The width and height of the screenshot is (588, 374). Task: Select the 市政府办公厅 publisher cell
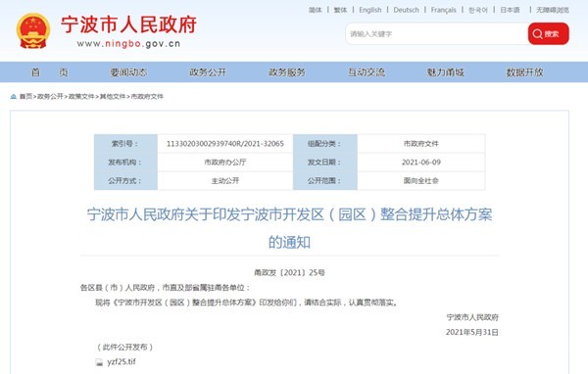click(225, 163)
